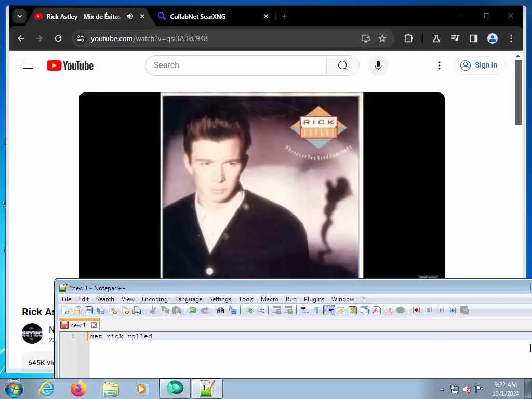Viewport: 532px width, 399px height.
Task: Toggle Chrome side panel icon
Action: (474, 38)
